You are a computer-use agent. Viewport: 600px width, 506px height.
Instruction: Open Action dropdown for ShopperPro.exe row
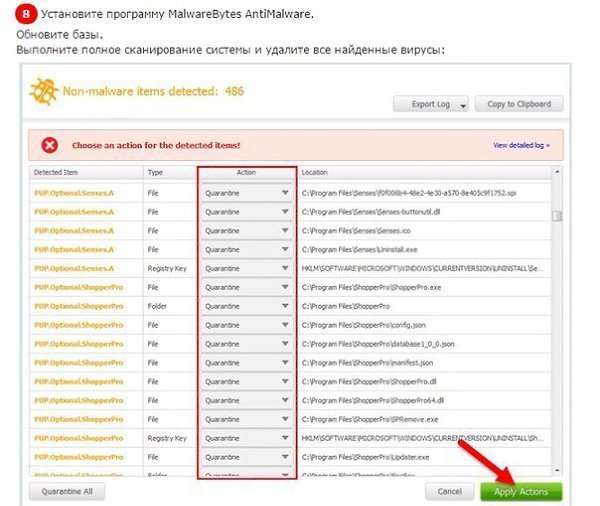246,287
